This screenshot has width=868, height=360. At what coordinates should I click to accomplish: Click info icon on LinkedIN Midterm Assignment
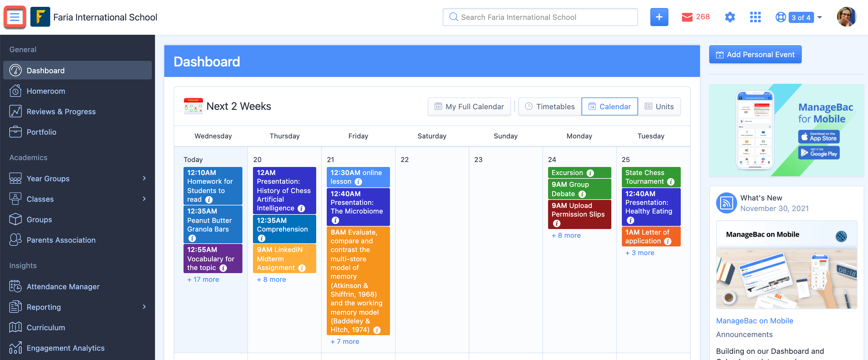click(302, 268)
